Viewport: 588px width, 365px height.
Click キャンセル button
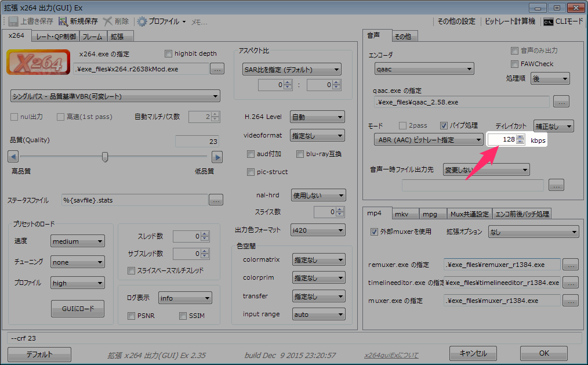(x=473, y=353)
